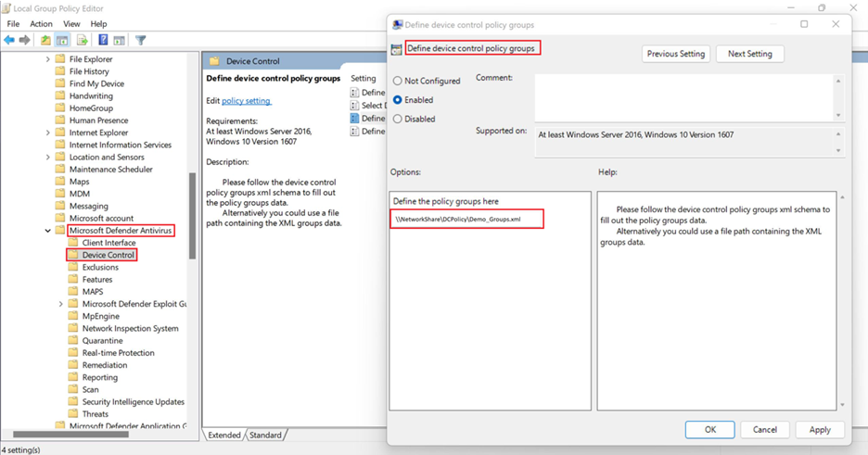Click the console tree horizontal scrollbar thumb
This screenshot has width=868, height=455.
pos(70,435)
